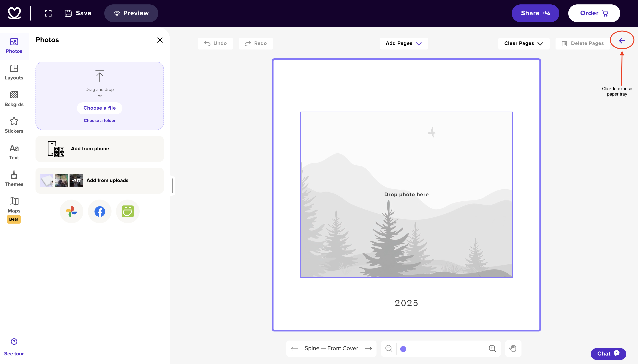Click the Choose a folder link
This screenshot has height=364, width=638.
coord(99,120)
